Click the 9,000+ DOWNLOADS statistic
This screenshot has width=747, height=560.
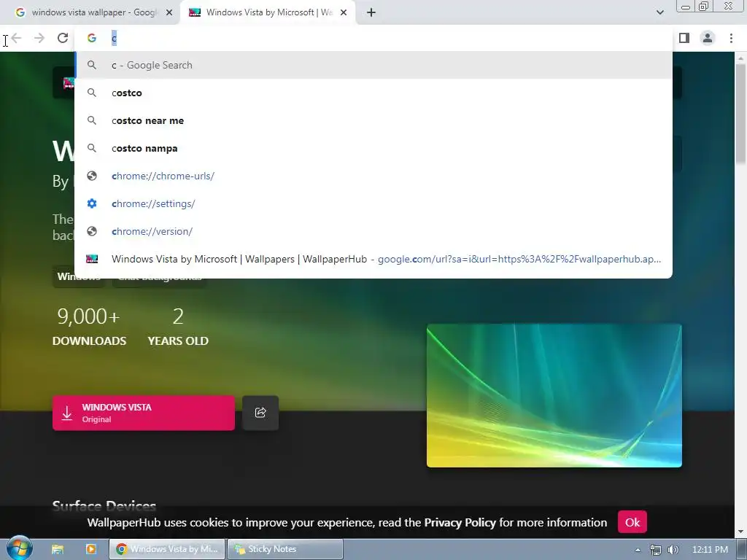[x=89, y=326]
